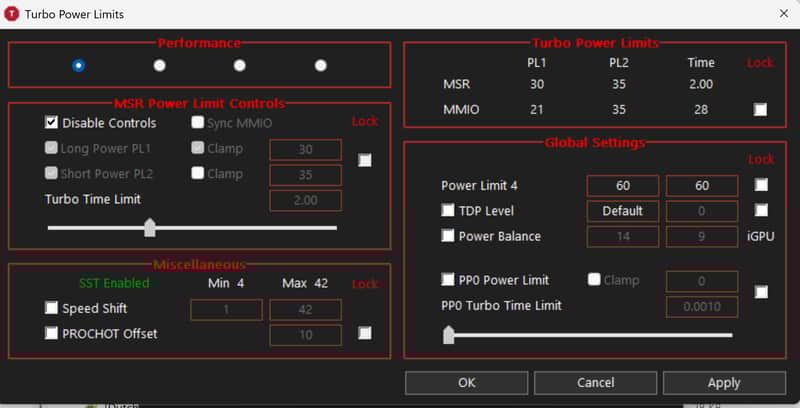
Task: Click the PROCHOT Offset value field
Action: coord(306,335)
